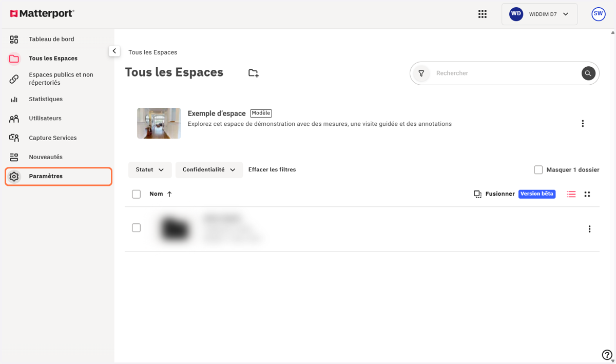Open Paramètres settings

(59, 176)
